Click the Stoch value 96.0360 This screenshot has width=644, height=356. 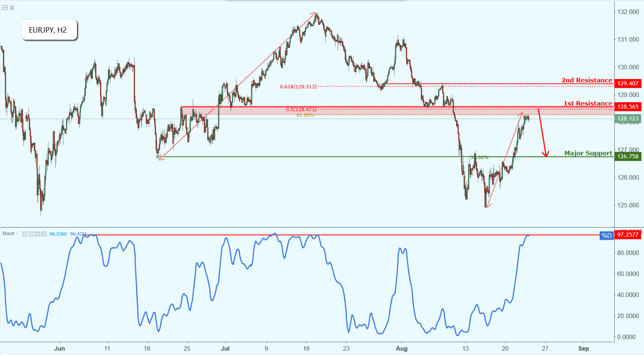click(x=58, y=234)
